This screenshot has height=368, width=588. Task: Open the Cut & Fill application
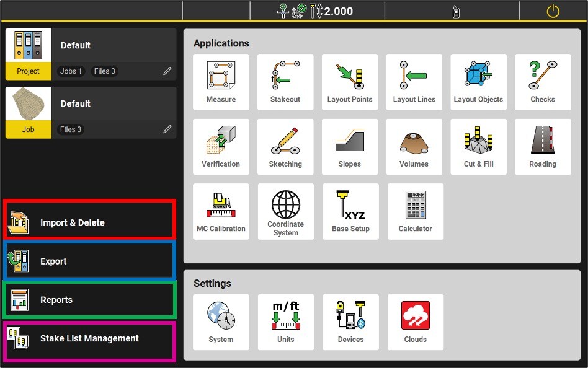[478, 147]
